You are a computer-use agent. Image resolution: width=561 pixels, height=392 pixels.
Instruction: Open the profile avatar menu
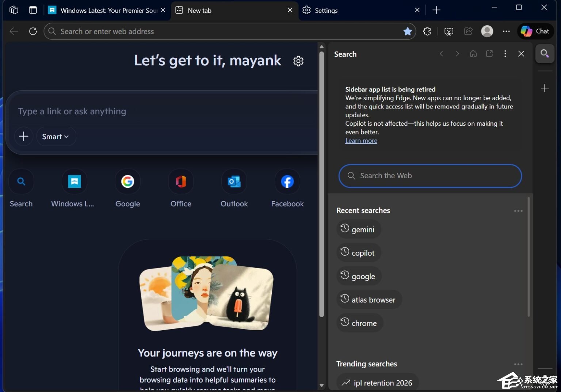point(487,31)
